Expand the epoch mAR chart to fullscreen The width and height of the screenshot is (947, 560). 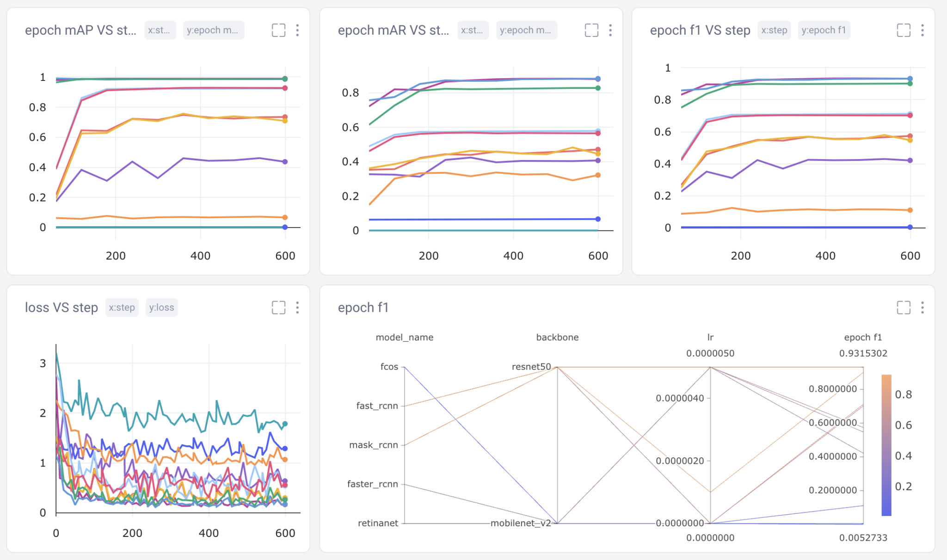point(592,30)
